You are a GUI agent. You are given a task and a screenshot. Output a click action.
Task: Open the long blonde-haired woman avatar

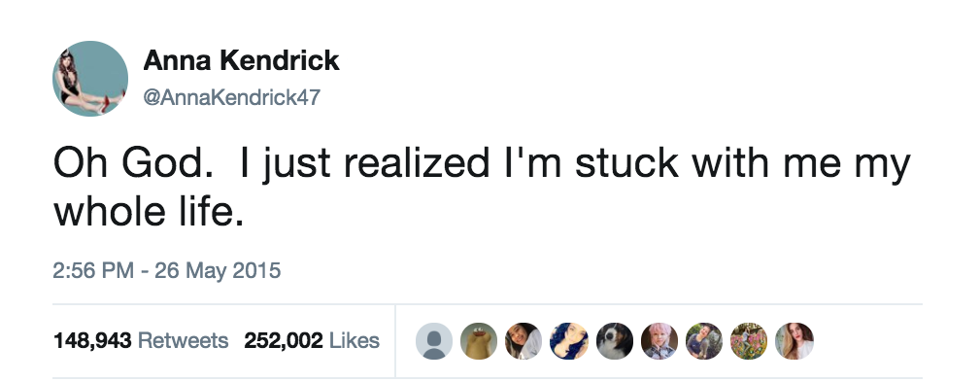794,341
